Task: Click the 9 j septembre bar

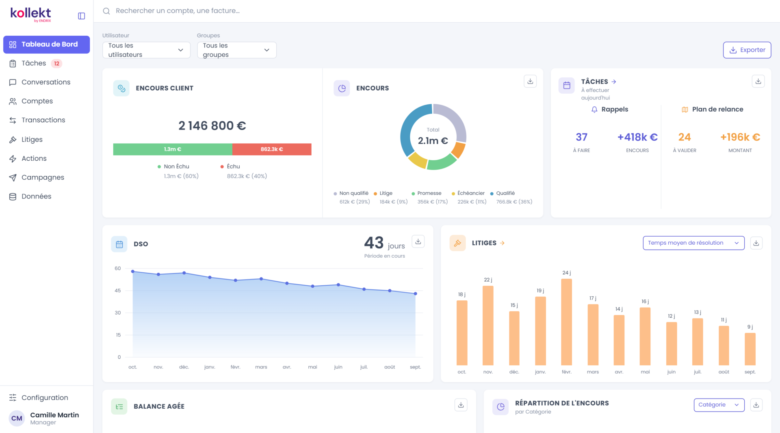Action: (750, 349)
